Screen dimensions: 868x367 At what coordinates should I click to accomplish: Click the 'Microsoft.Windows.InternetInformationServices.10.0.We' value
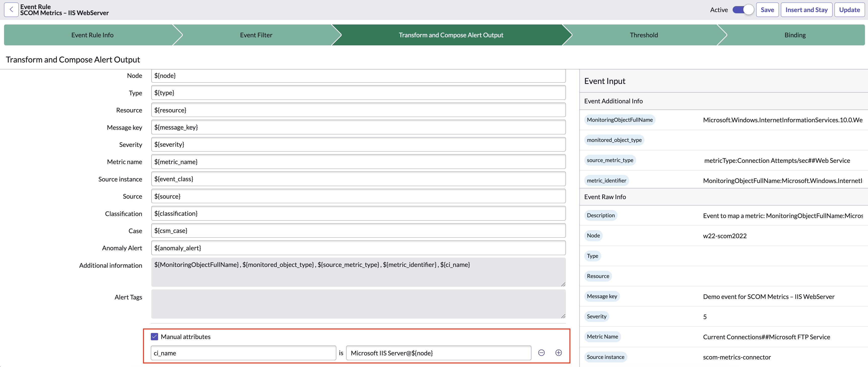pyautogui.click(x=783, y=120)
